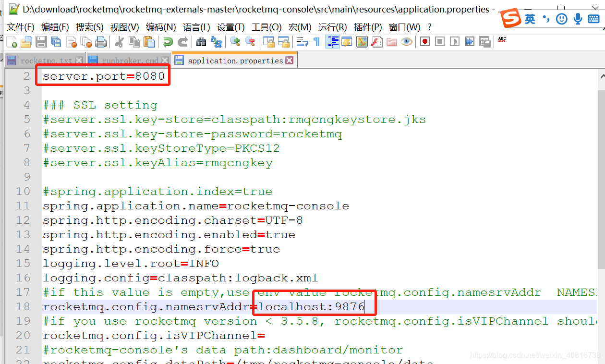Play back the recorded macro
Image resolution: width=605 pixels, height=364 pixels.
(455, 42)
